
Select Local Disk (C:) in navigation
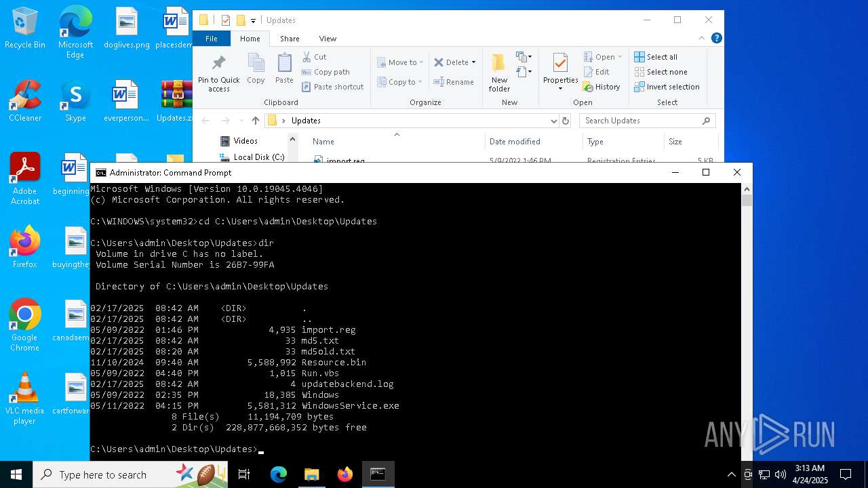(x=259, y=157)
